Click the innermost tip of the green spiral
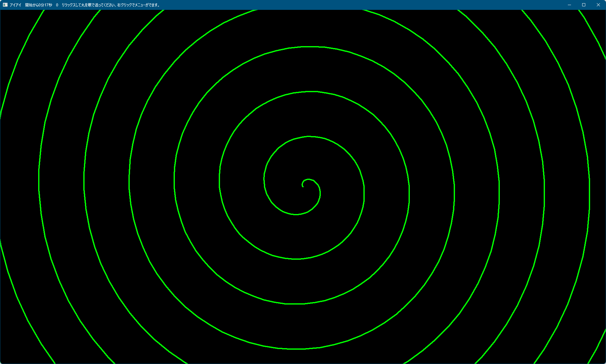 303,187
